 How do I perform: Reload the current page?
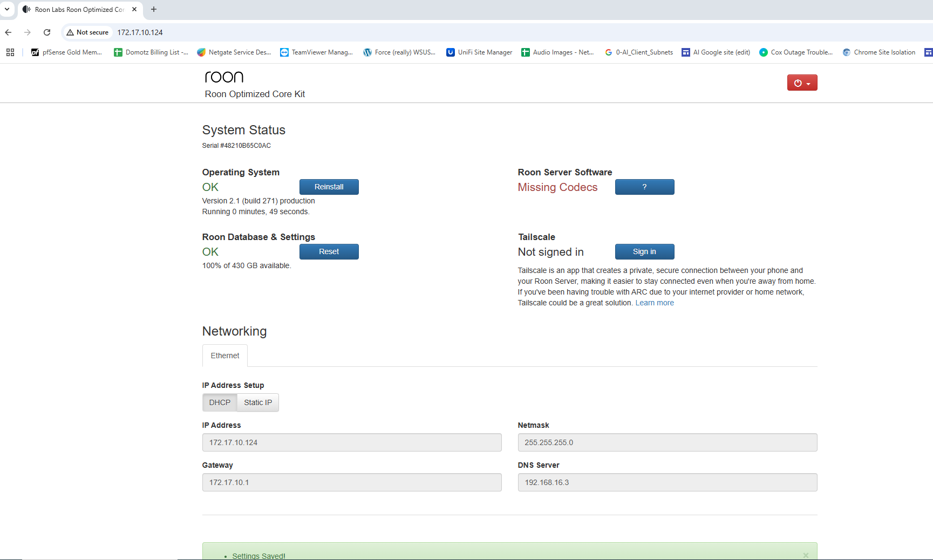click(47, 32)
